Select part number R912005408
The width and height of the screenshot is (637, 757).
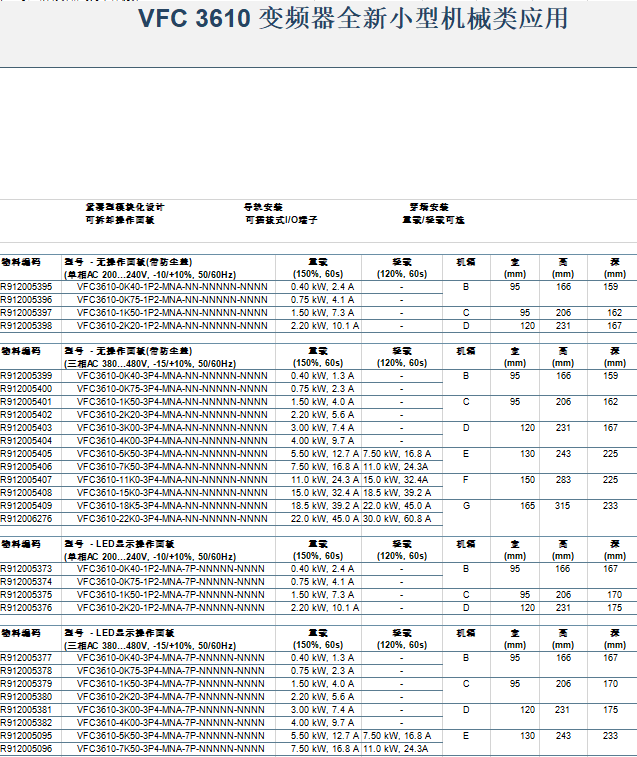point(26,493)
